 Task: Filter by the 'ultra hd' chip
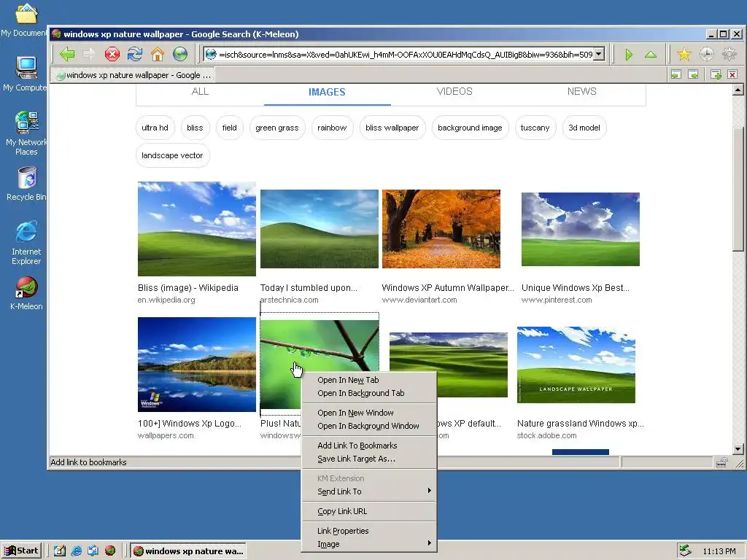(155, 128)
